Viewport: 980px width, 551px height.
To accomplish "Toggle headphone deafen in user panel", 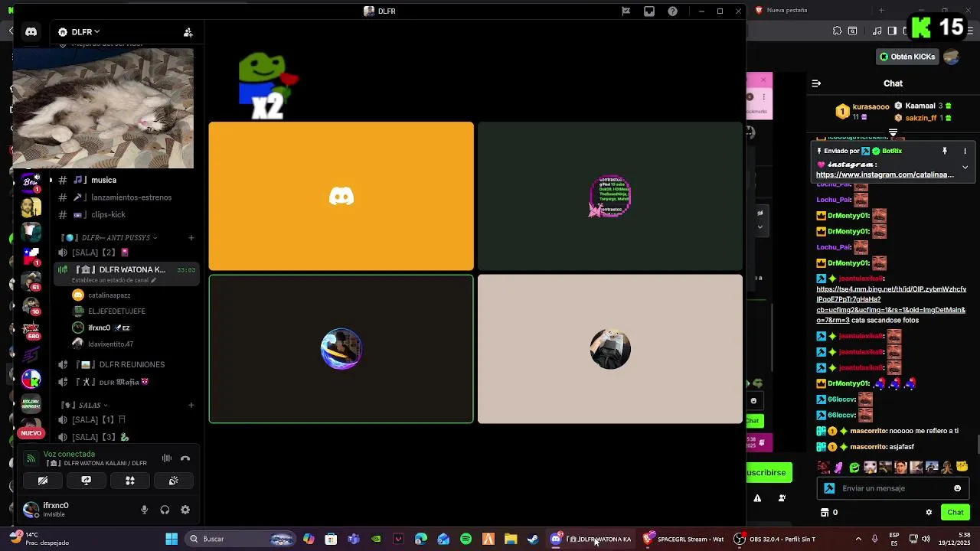I will [x=165, y=510].
